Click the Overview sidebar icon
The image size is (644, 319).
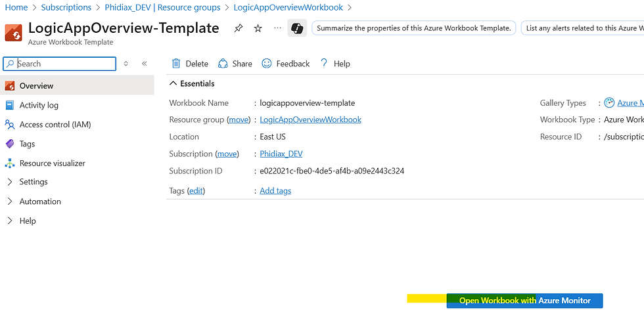10,86
